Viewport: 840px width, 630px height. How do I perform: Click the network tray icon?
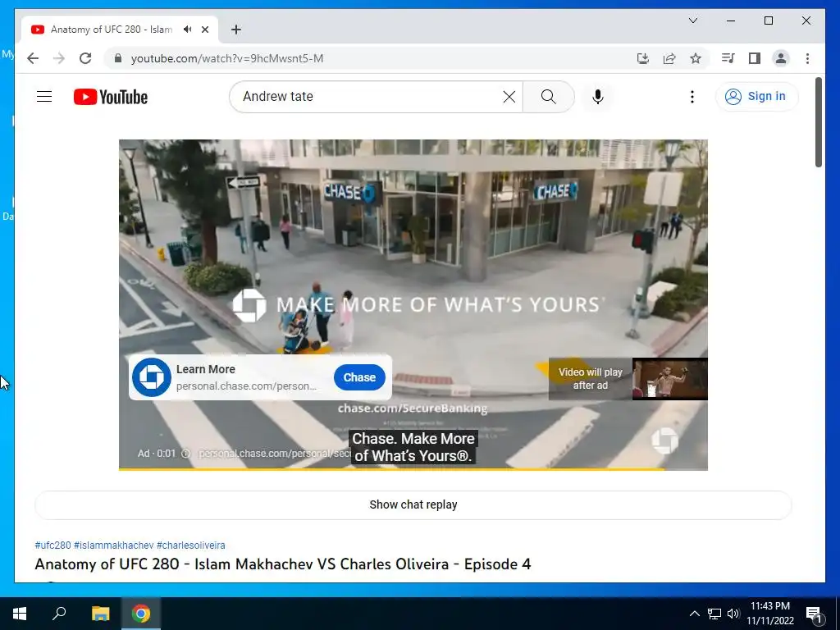pyautogui.click(x=714, y=614)
